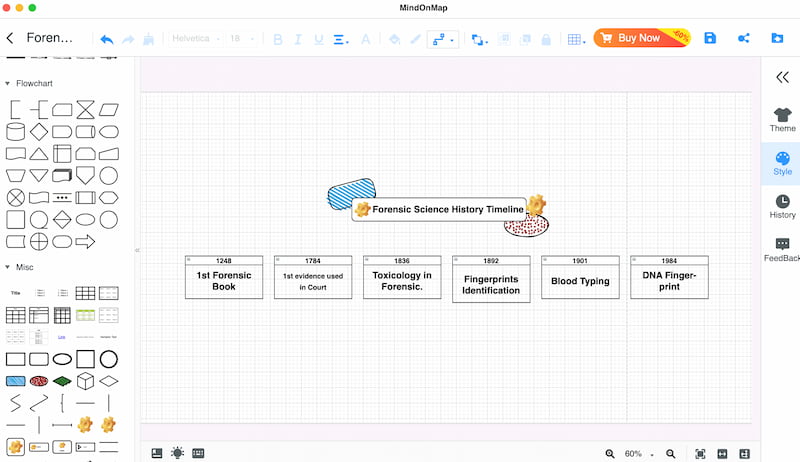Screen dimensions: 800x462
Task: Click the redo arrow in toolbar
Action: 128,39
